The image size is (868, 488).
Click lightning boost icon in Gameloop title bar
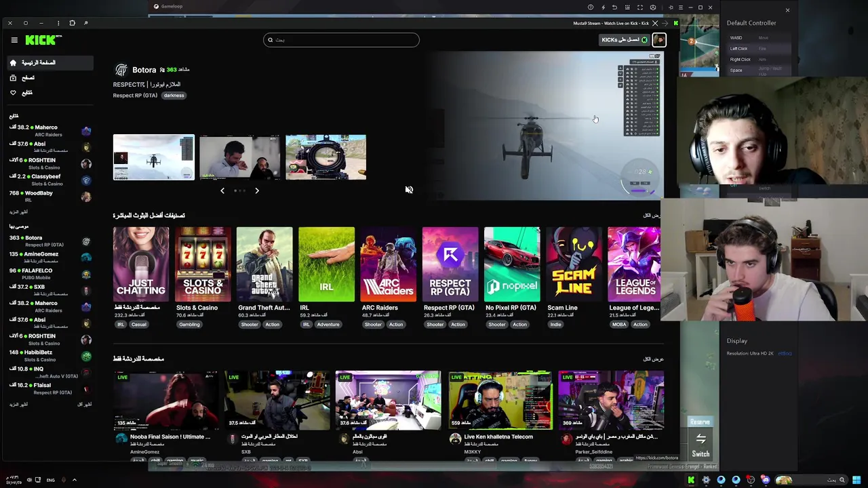(603, 7)
